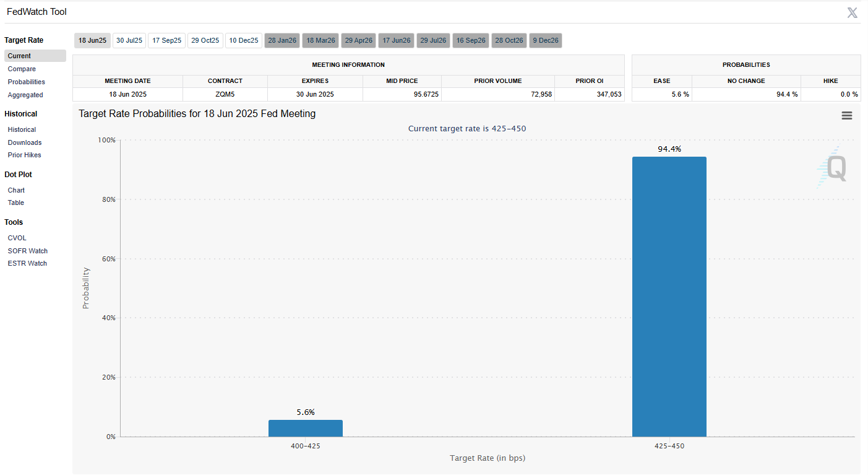Image resolution: width=868 pixels, height=475 pixels.
Task: Open Dot Plot Table link
Action: [16, 203]
